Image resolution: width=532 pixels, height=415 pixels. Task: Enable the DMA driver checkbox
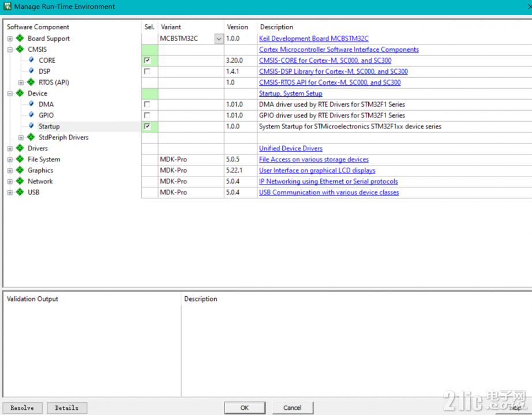point(147,104)
